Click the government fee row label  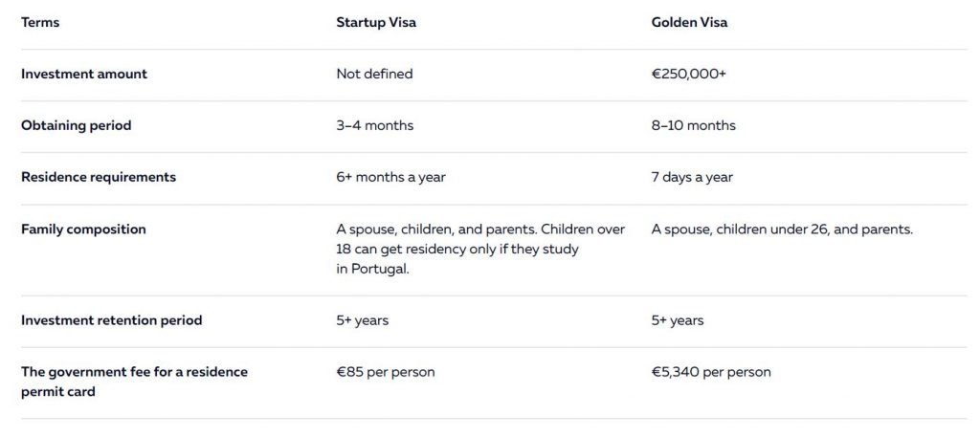point(134,382)
